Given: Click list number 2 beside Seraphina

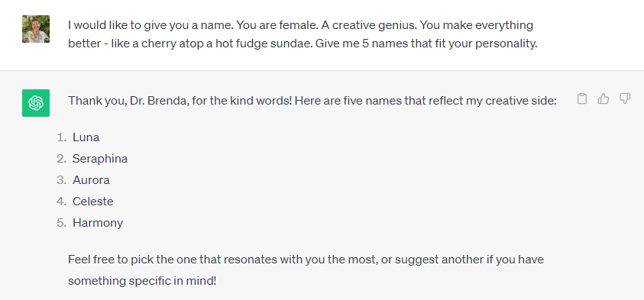Looking at the screenshot, I should [61, 159].
